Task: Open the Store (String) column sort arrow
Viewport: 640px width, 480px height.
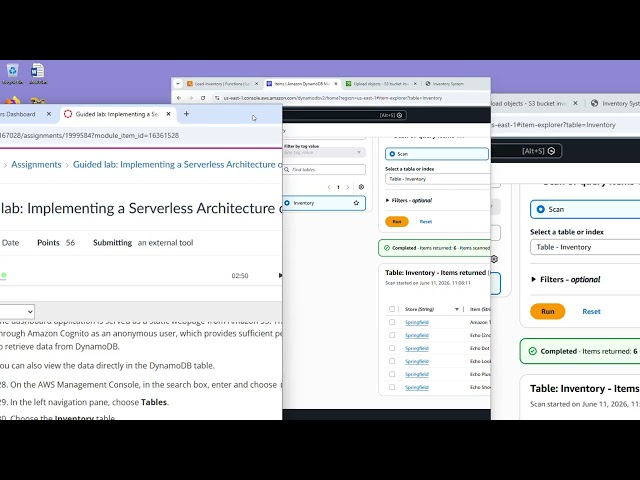Action: 457,309
